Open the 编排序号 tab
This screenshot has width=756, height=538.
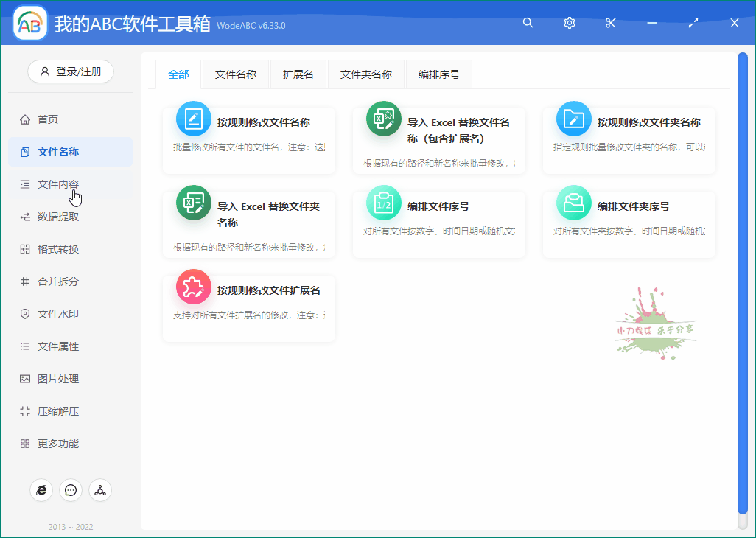click(x=439, y=74)
